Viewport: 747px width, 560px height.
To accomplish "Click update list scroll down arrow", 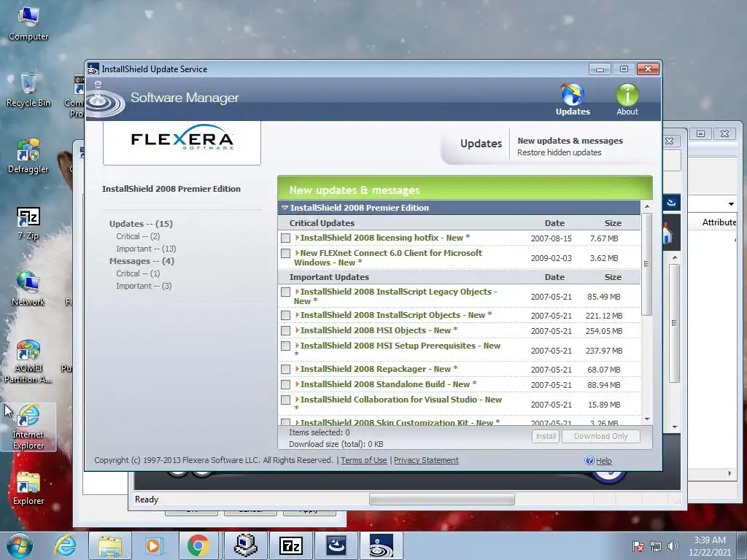I will tap(646, 419).
